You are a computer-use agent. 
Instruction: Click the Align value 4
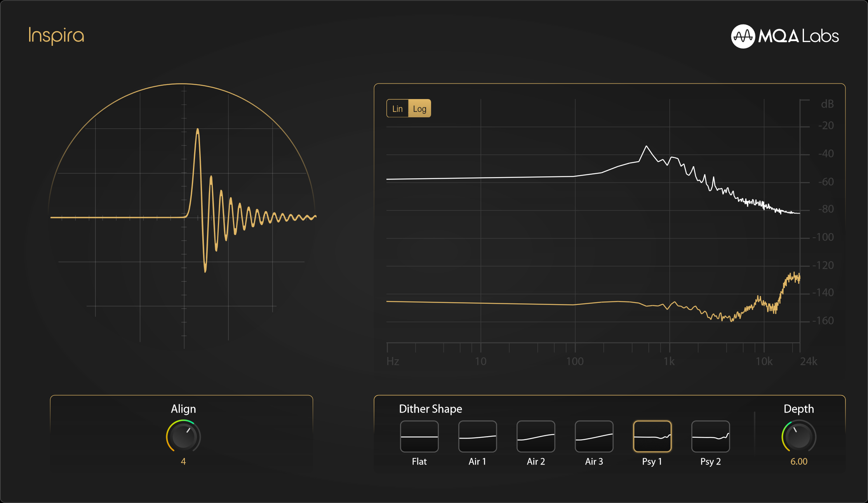pyautogui.click(x=183, y=461)
